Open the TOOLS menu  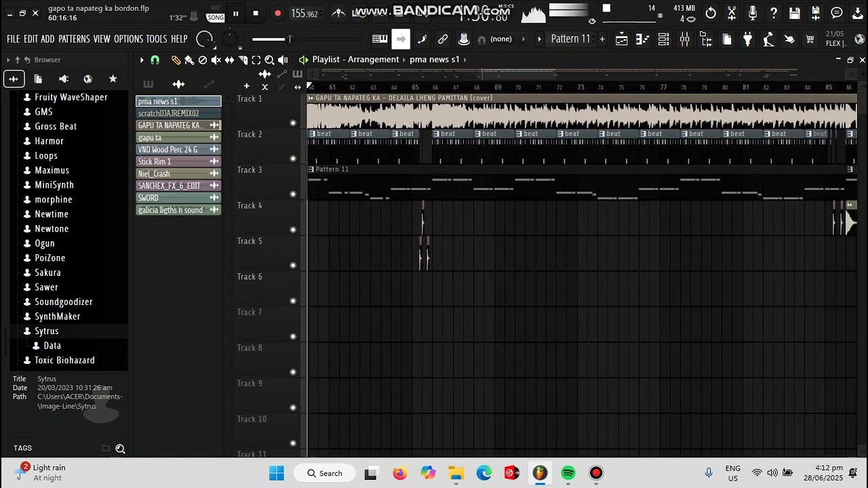[156, 39]
